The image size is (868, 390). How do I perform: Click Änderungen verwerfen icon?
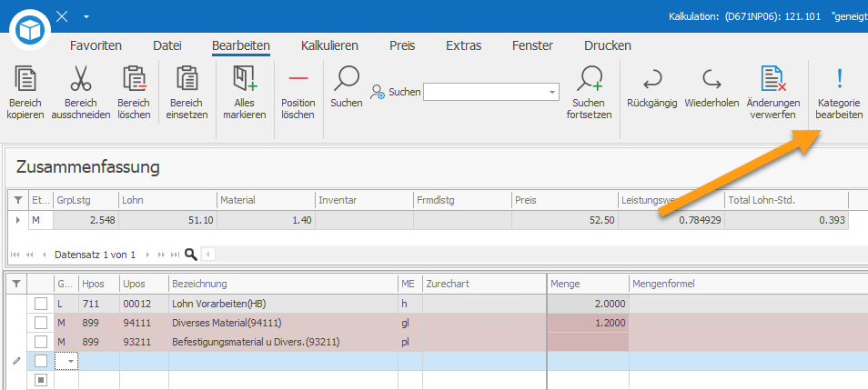click(x=773, y=78)
